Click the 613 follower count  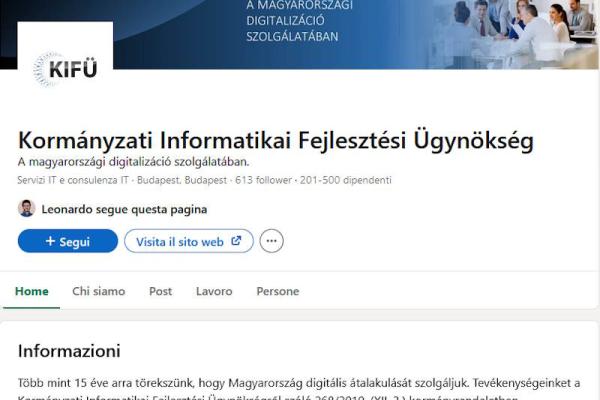point(263,180)
